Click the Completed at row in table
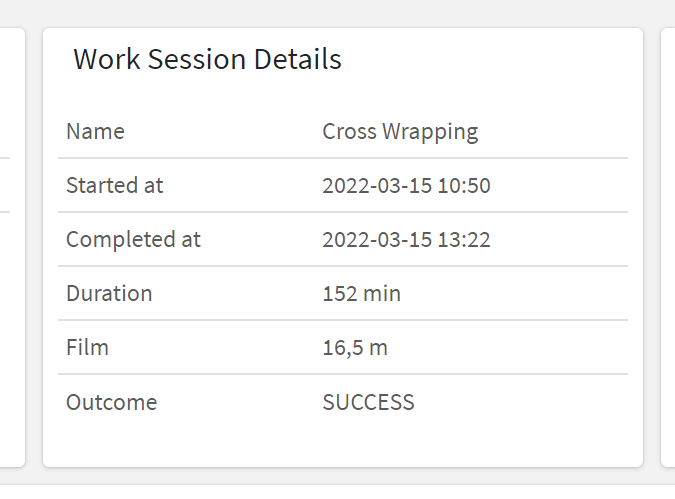Viewport: 675px width, 499px height. coord(343,239)
